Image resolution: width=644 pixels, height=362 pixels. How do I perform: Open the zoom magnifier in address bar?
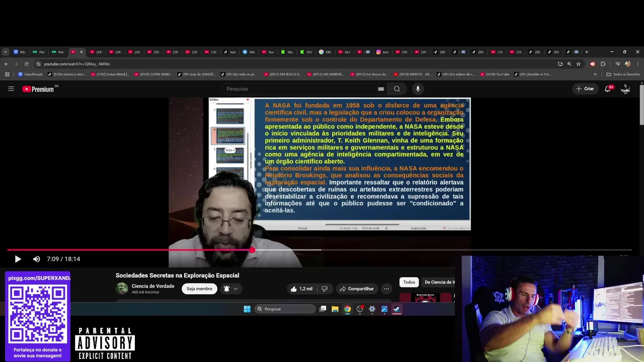[569, 64]
